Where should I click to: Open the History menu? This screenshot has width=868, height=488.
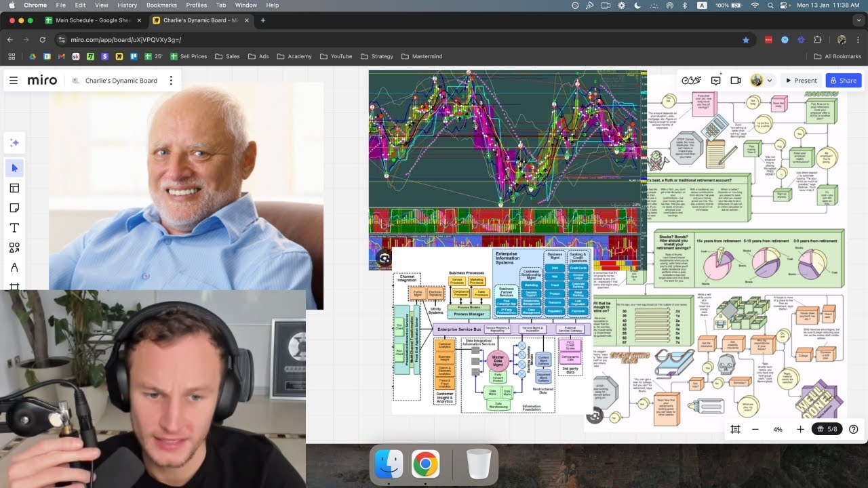click(127, 5)
